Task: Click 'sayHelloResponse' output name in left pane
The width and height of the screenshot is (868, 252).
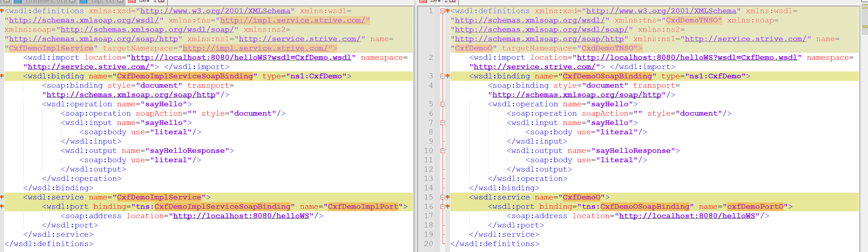Action: tap(187, 151)
